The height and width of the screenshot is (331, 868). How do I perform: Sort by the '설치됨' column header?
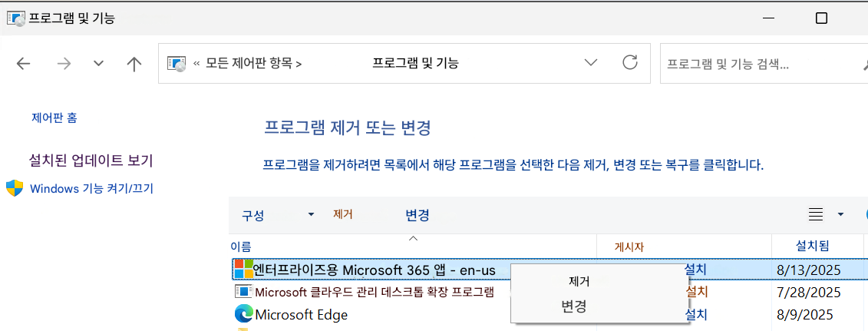tap(812, 246)
